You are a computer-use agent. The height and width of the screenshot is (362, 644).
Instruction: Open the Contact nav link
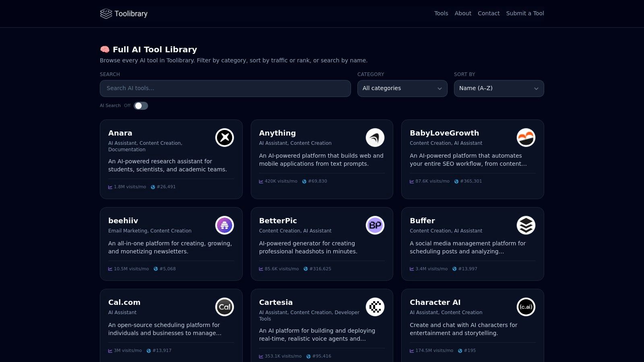pyautogui.click(x=489, y=13)
